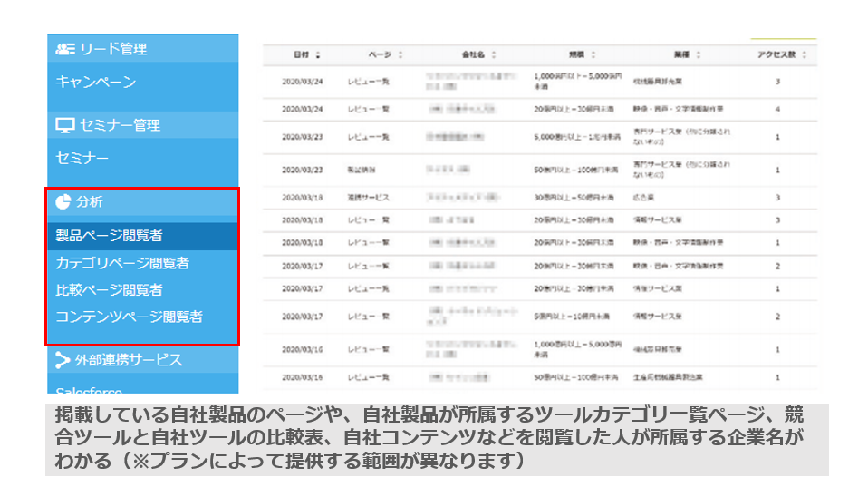Sort table by ページ column arrows
Image resolution: width=868 pixels, height=497 pixels.
click(x=400, y=54)
